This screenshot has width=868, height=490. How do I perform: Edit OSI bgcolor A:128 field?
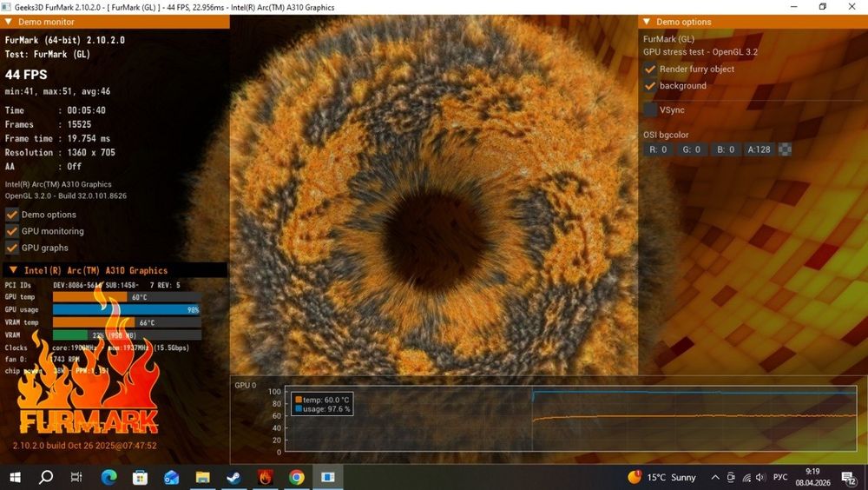pyautogui.click(x=759, y=149)
